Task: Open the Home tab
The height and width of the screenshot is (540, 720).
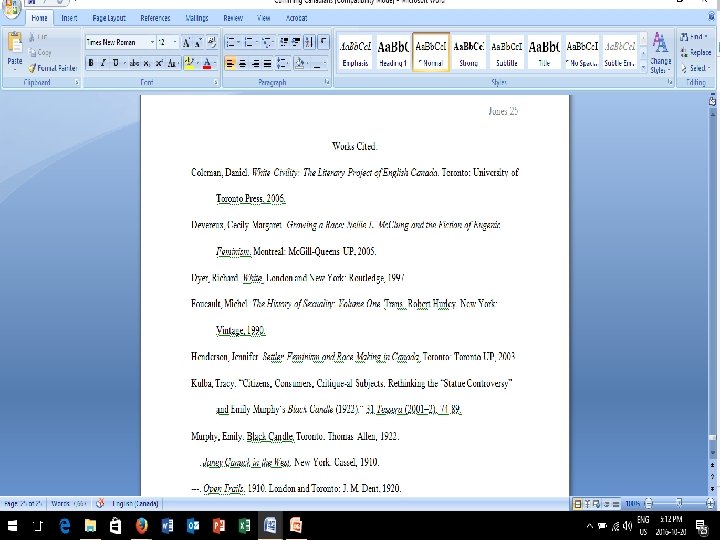Action: (x=39, y=18)
